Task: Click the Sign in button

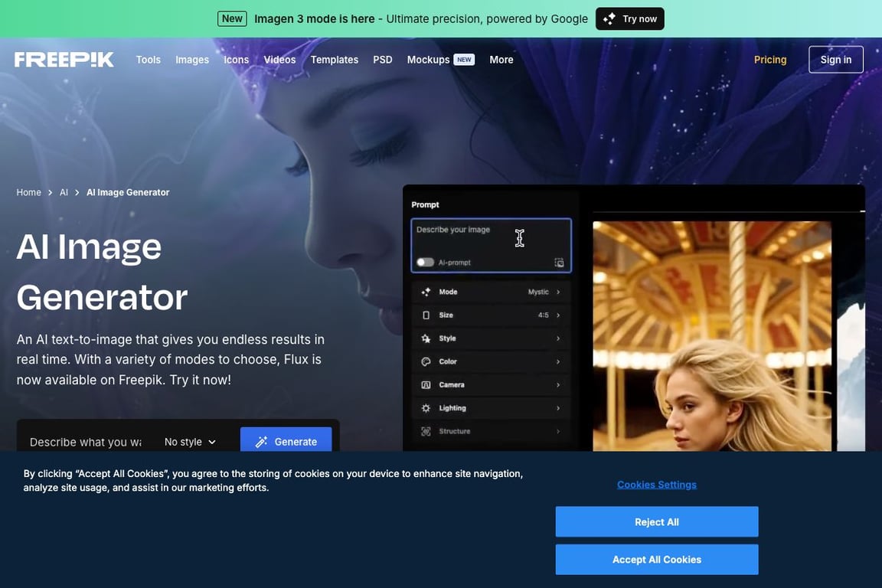Action: 835,60
